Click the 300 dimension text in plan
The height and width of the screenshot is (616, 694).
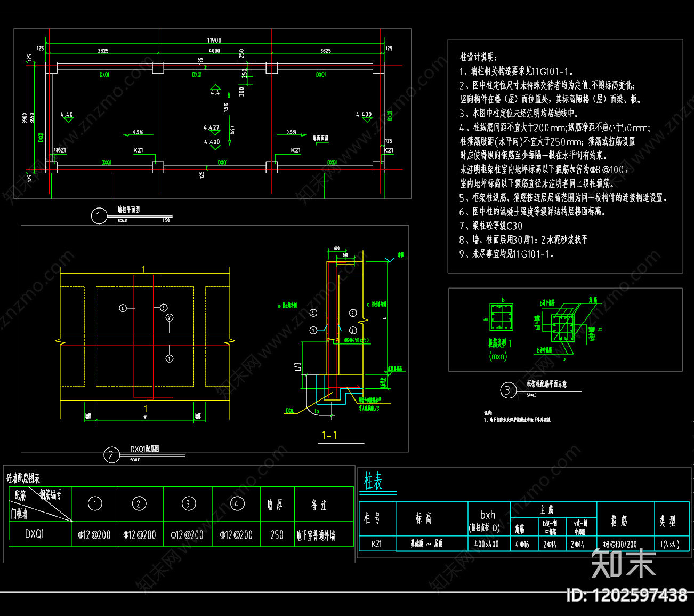241,91
